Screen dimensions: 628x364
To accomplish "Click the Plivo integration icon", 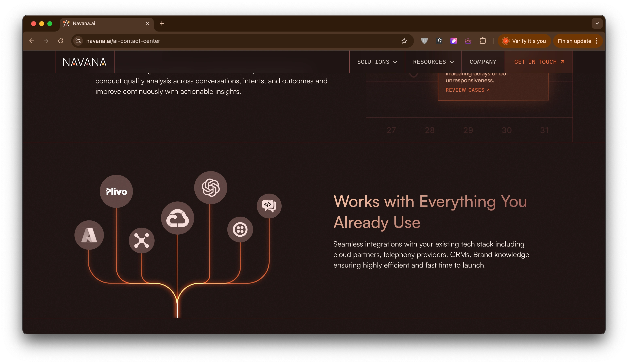I will coord(116,191).
